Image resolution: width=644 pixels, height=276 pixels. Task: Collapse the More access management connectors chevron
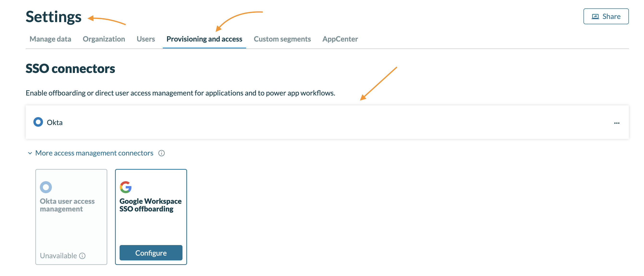(x=30, y=153)
